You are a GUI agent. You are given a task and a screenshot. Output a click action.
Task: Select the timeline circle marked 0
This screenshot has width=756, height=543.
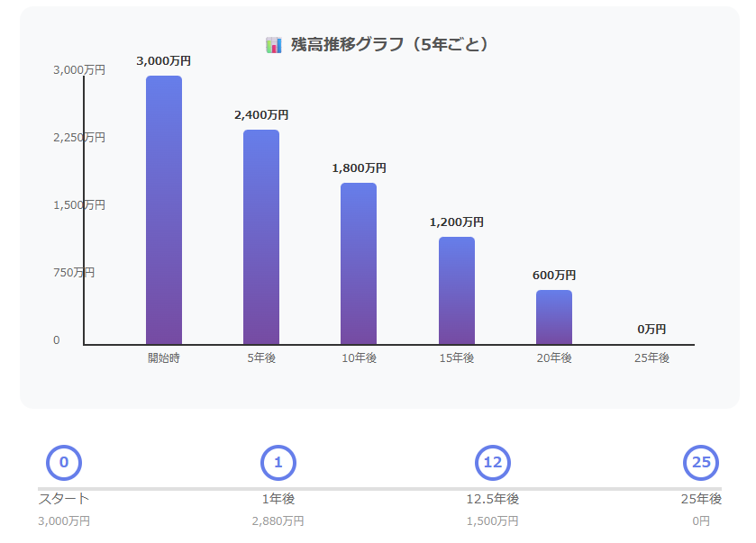64,463
